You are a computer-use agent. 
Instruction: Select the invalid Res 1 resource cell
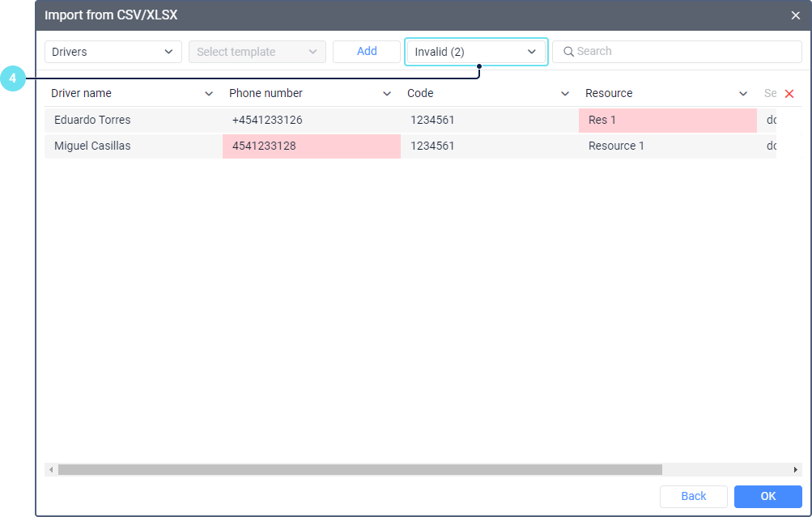click(668, 120)
